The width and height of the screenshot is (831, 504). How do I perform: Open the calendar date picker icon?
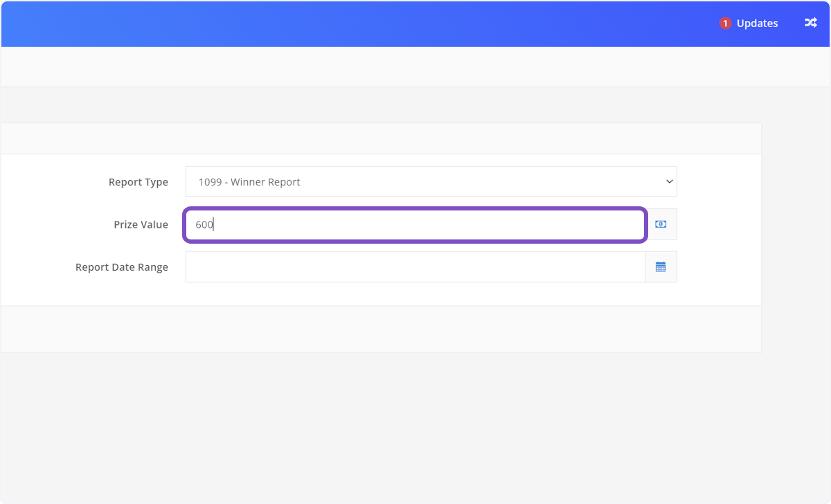661,267
